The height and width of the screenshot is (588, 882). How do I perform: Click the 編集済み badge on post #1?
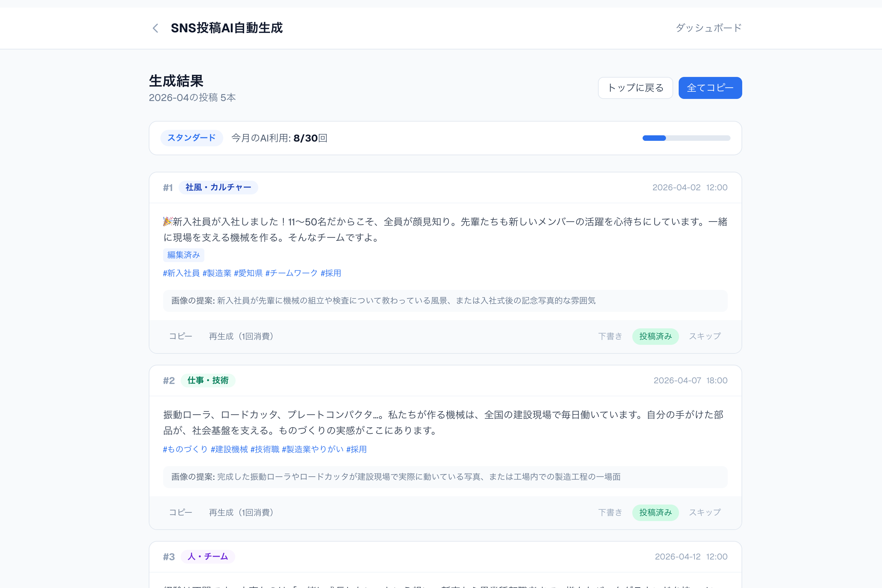184,255
